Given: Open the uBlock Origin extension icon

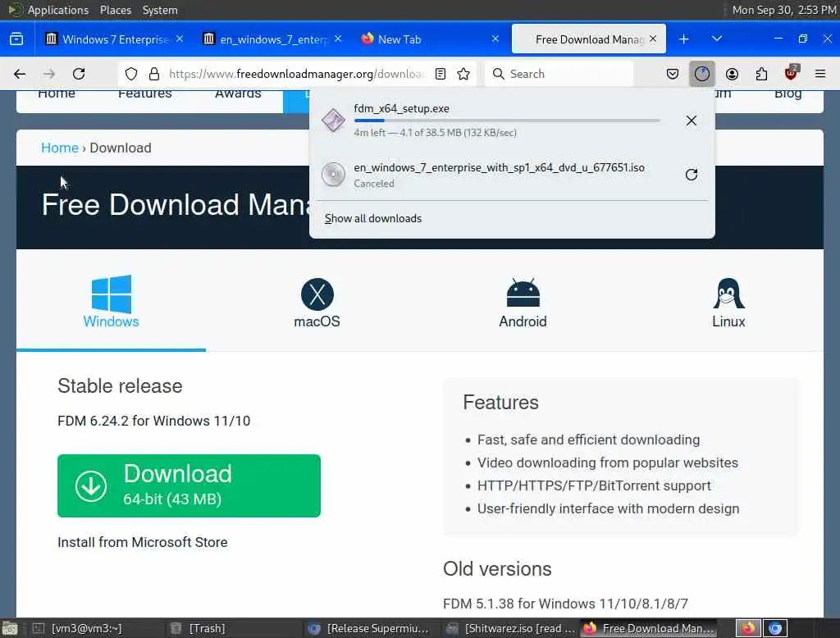Looking at the screenshot, I should [792, 73].
